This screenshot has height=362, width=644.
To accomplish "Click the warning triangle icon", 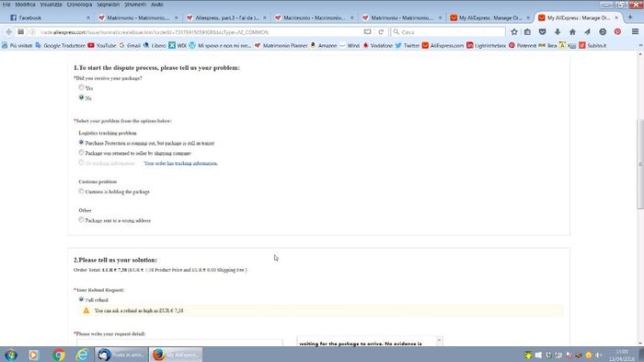I will (86, 310).
